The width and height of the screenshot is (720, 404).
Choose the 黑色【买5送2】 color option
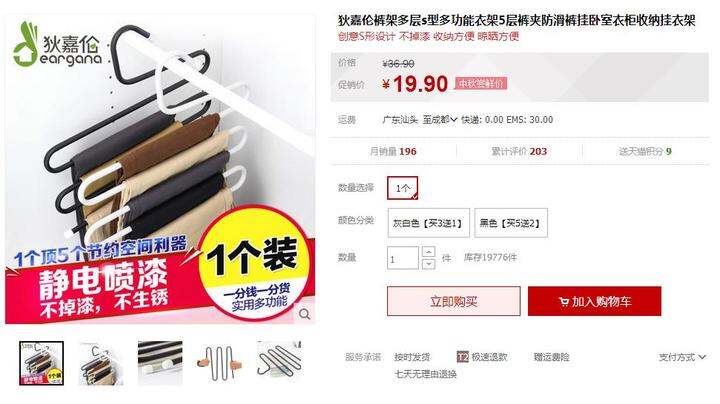(511, 223)
